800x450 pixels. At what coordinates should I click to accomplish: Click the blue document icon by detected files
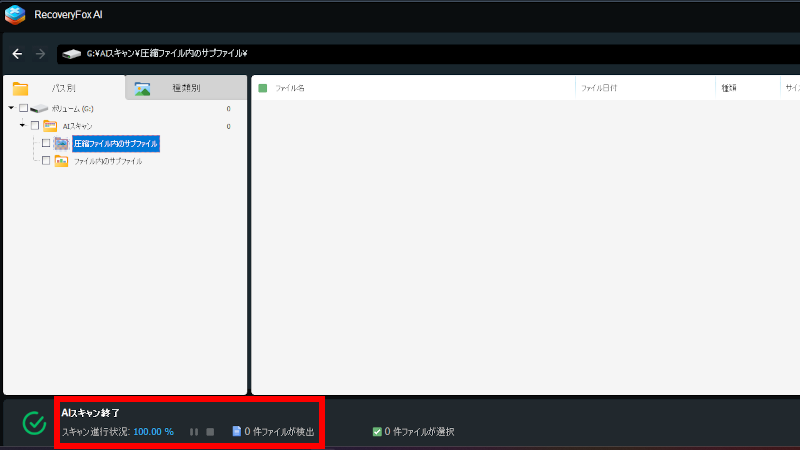(x=237, y=431)
